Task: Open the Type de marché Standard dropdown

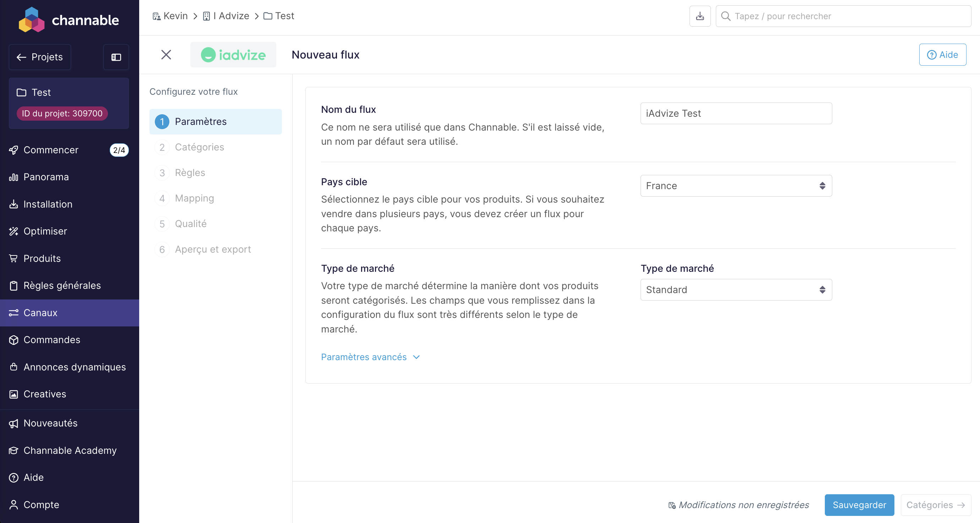Action: coord(736,290)
